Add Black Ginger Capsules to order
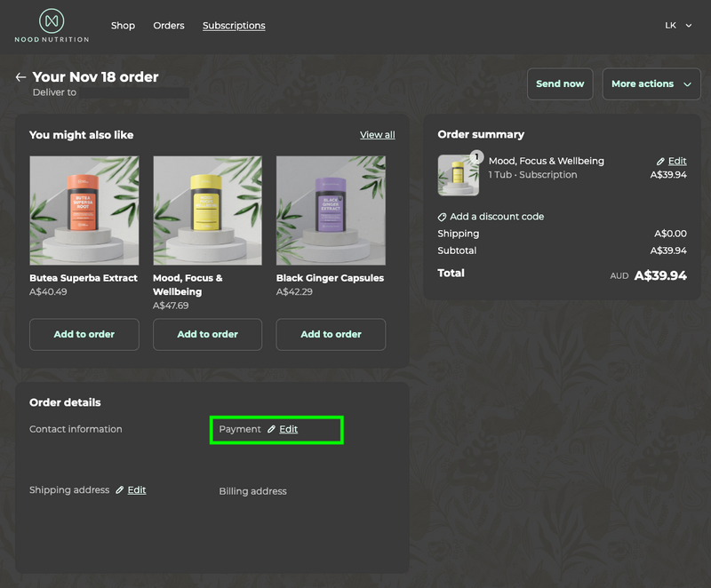 point(331,335)
